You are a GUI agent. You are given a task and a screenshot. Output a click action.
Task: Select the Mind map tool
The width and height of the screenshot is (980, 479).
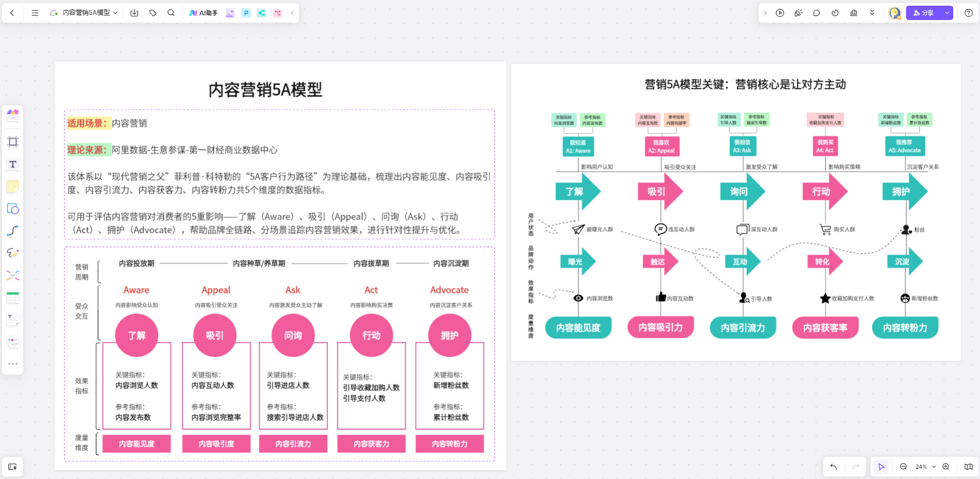point(13,275)
